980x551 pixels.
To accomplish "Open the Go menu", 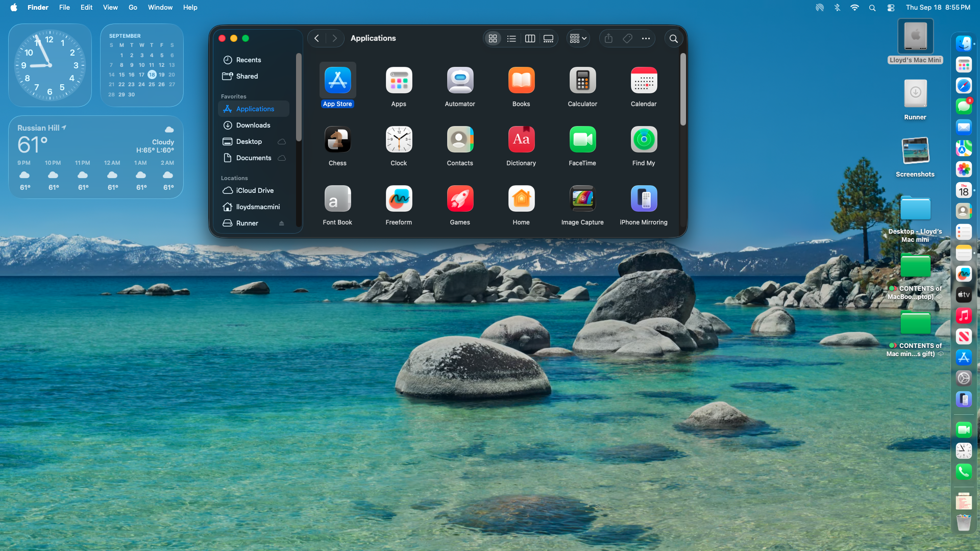I will pos(133,7).
